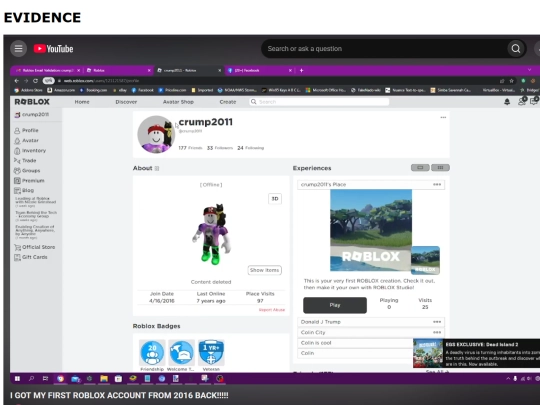Go back with browser back arrow
Image resolution: width=540 pixels, height=405 pixels.
[x=17, y=81]
